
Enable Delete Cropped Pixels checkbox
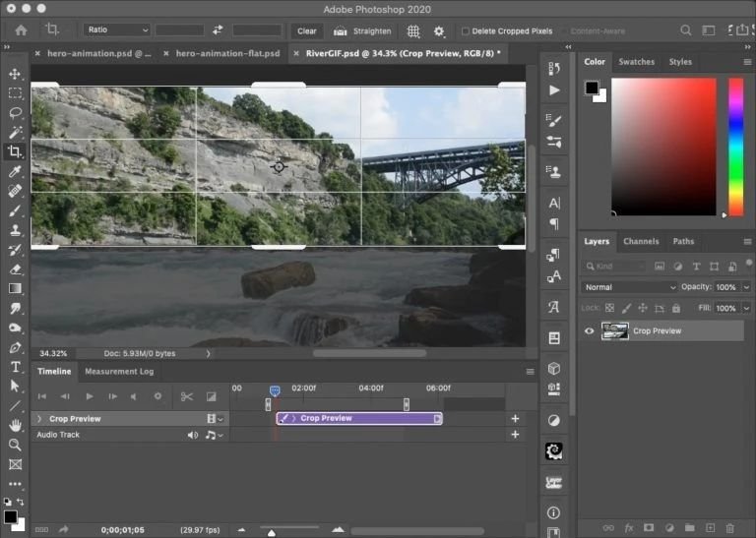[466, 31]
